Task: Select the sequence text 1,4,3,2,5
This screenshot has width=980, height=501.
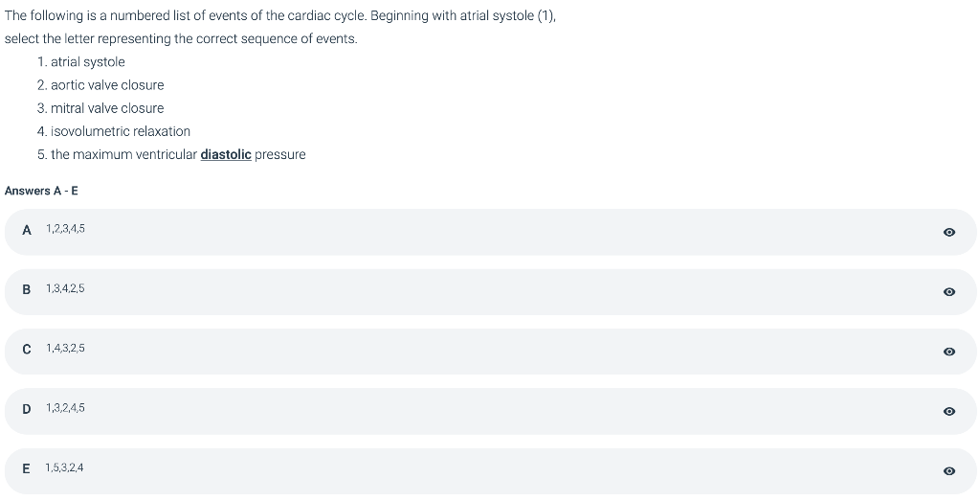Action: 65,348
